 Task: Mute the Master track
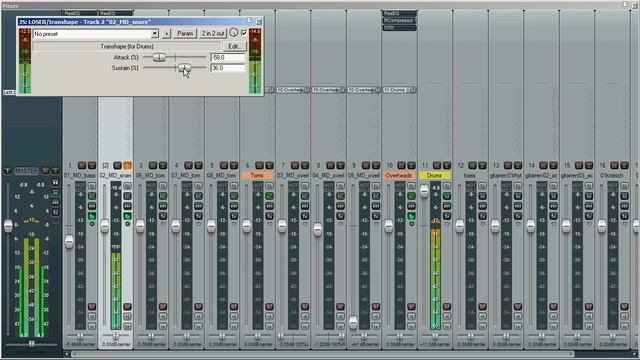[46, 171]
